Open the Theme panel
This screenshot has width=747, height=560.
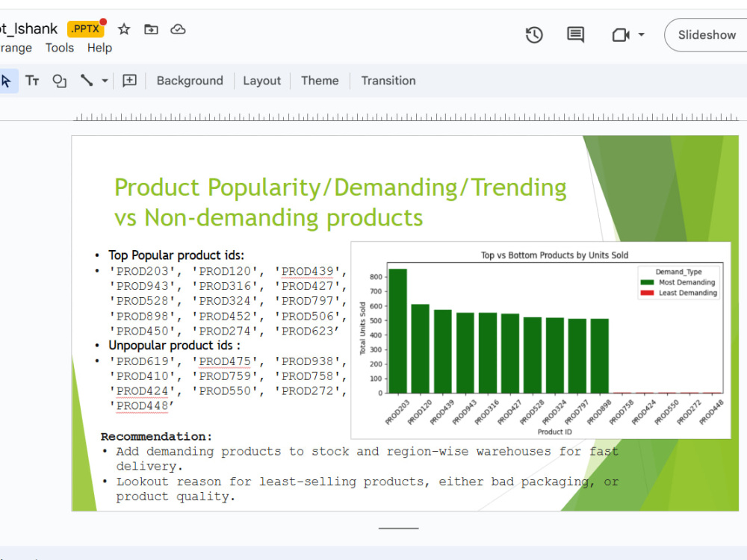click(x=320, y=81)
